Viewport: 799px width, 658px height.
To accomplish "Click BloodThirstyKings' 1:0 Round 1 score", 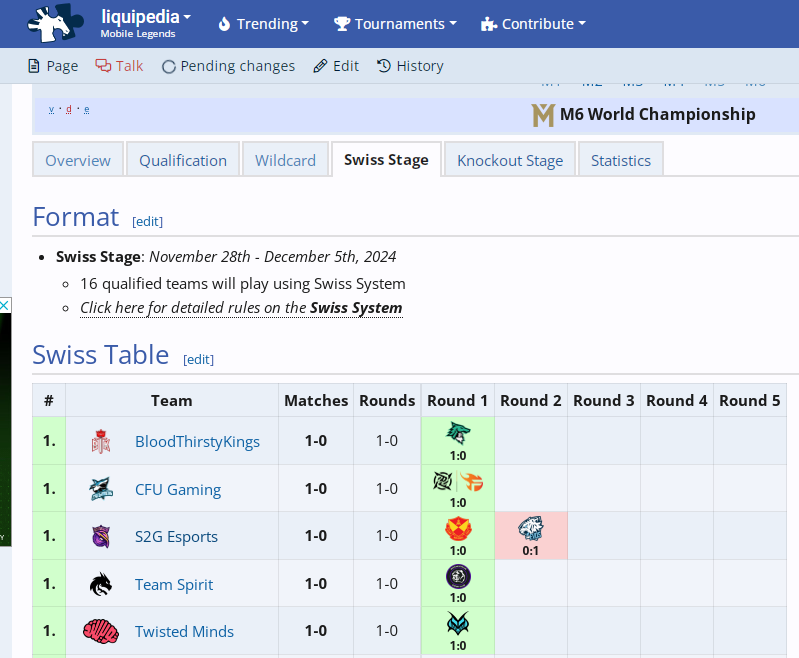I will [458, 456].
